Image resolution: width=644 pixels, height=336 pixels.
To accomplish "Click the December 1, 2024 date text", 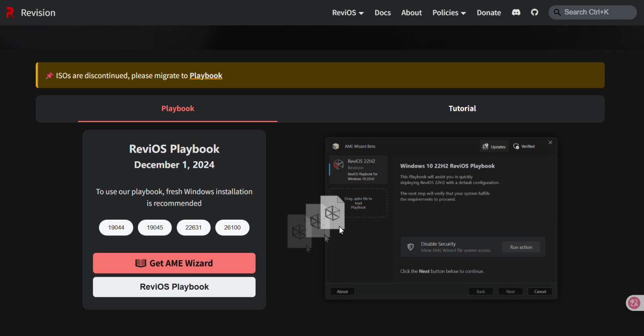I will click(x=174, y=165).
